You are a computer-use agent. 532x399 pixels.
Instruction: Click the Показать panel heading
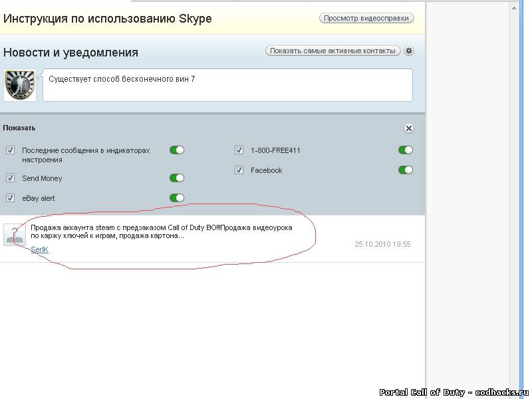click(19, 128)
